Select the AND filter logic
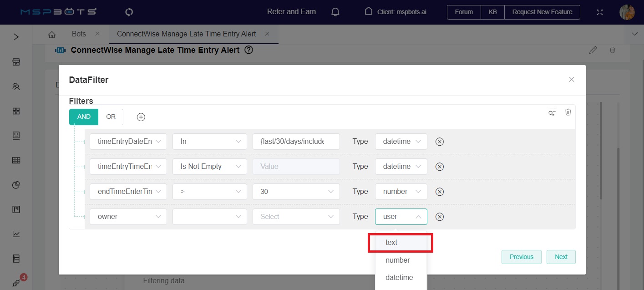 click(84, 117)
